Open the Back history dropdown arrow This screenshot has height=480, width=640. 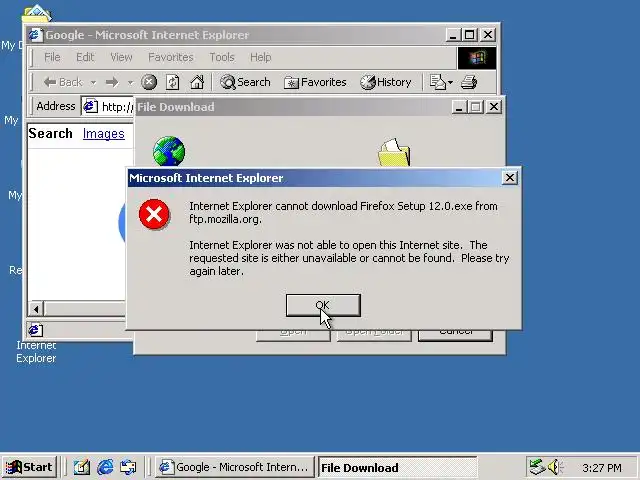(x=93, y=82)
